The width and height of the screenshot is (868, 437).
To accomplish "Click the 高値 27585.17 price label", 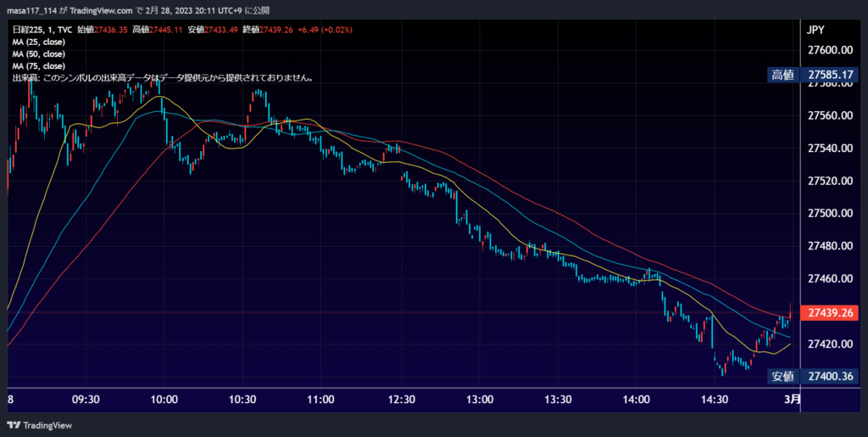I will click(813, 75).
